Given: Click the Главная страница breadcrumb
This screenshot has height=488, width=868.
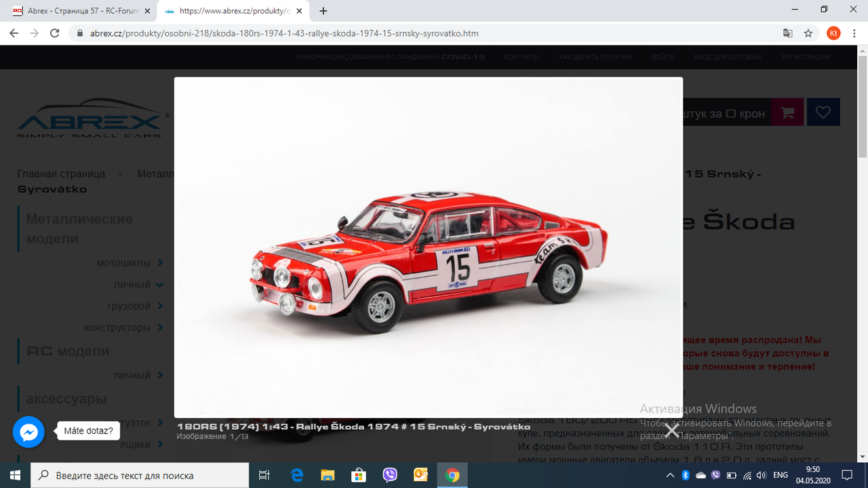Looking at the screenshot, I should [61, 174].
